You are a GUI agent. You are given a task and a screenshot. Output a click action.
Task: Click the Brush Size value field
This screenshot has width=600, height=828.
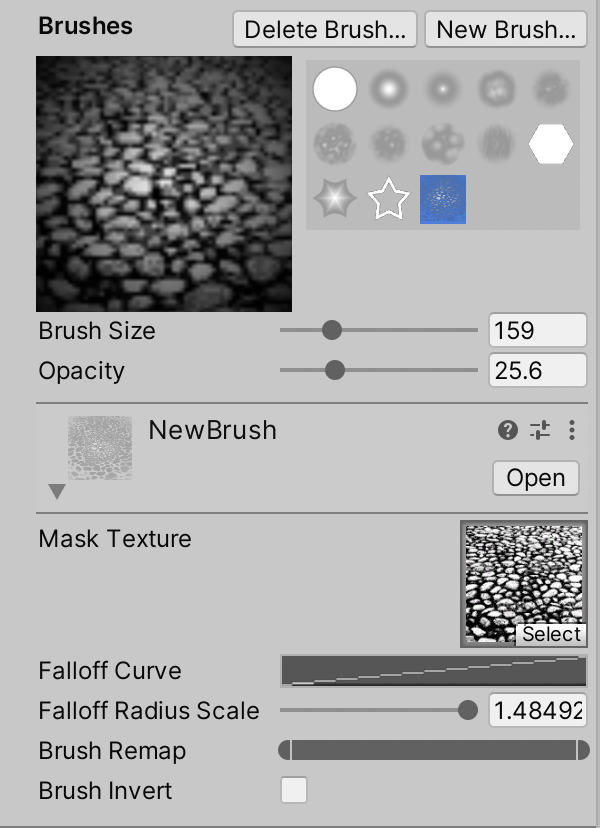(538, 330)
